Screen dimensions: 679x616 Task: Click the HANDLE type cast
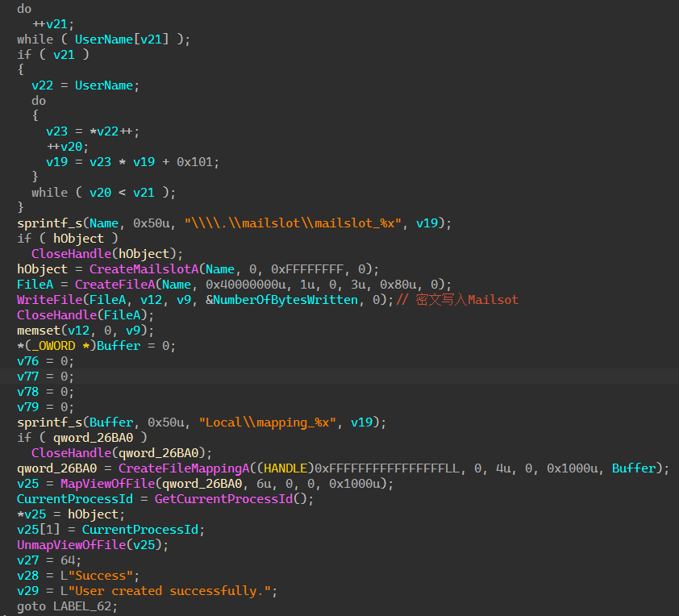(286, 468)
